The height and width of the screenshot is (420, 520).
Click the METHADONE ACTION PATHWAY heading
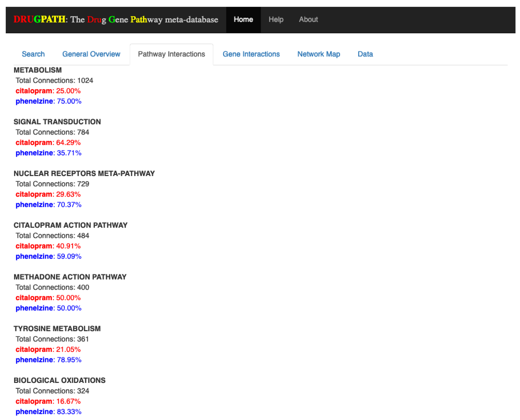coord(70,277)
